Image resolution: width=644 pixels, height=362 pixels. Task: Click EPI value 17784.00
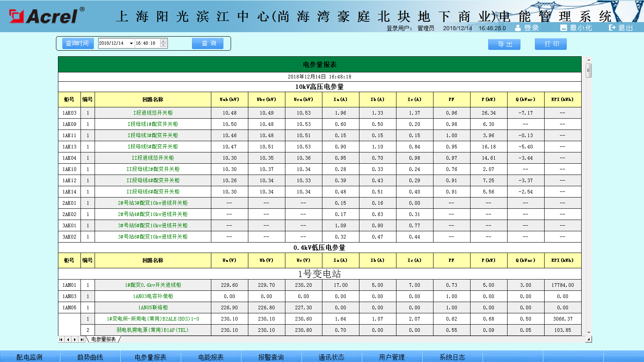click(x=563, y=285)
